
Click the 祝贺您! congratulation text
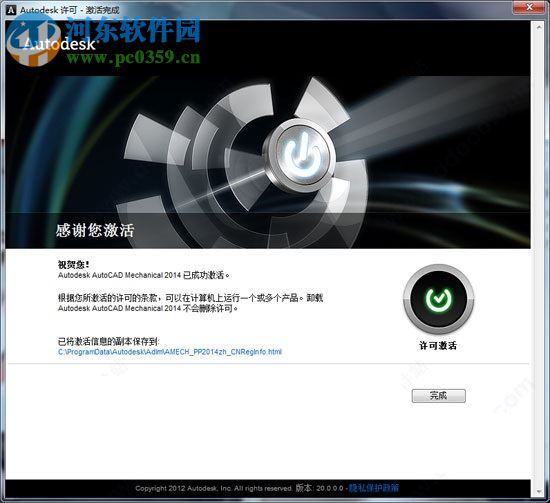(74, 264)
